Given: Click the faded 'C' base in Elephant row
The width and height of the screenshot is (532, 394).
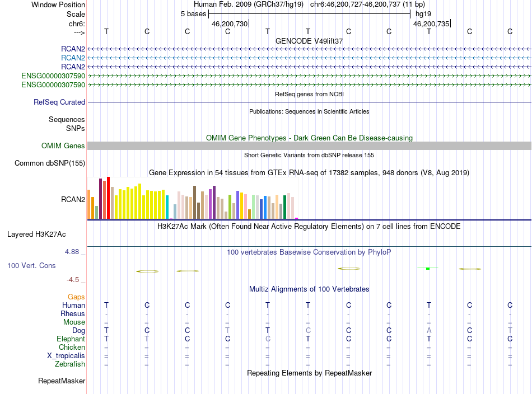Looking at the screenshot, I should (268, 339).
